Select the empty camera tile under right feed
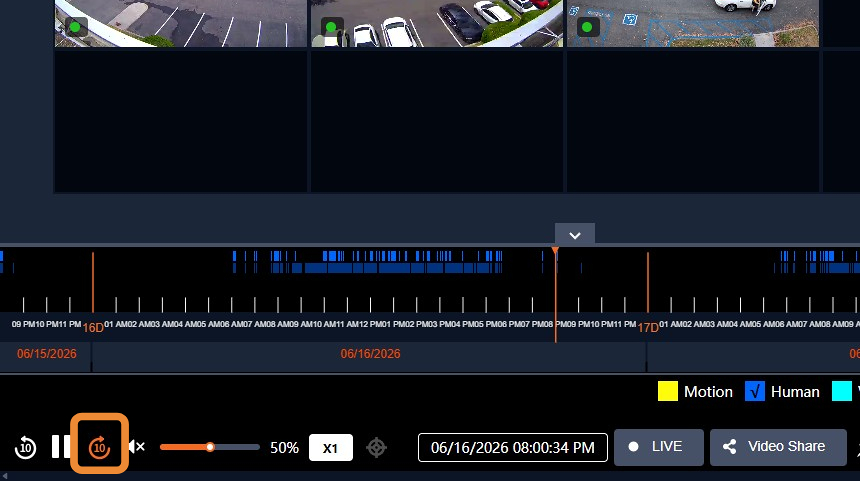 (x=693, y=121)
